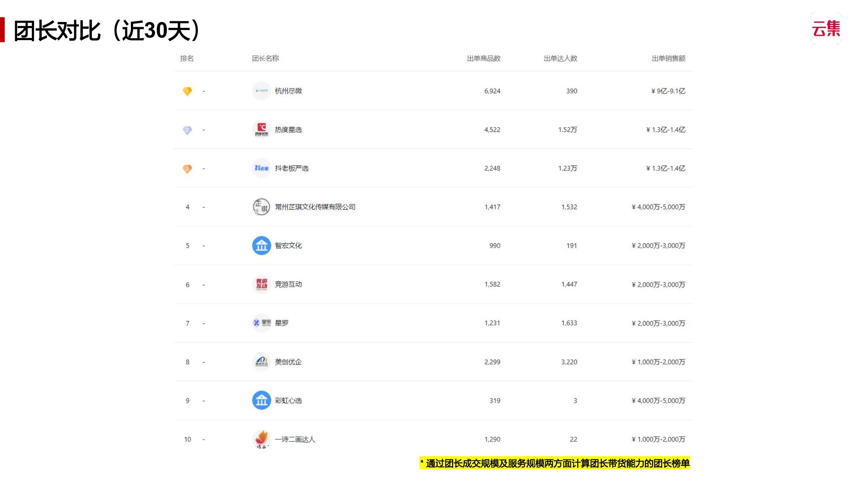Open the 热度星选 red logo avatar
868x488 pixels.
(x=261, y=129)
